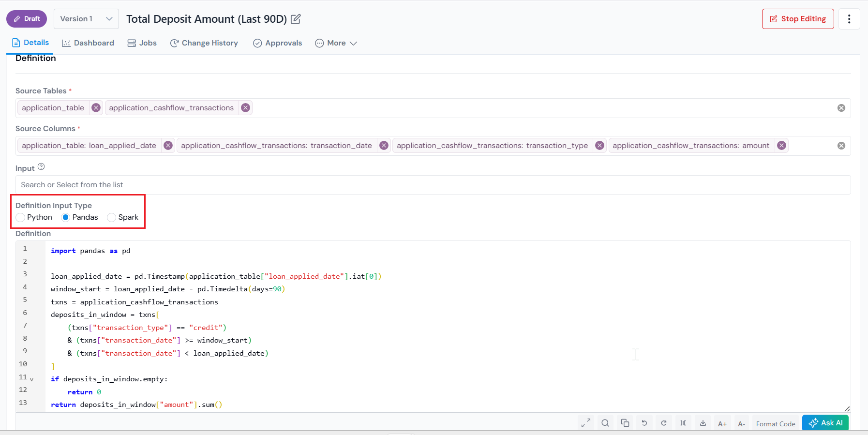Open the Approvals tab
This screenshot has width=868, height=435.
pyautogui.click(x=277, y=43)
